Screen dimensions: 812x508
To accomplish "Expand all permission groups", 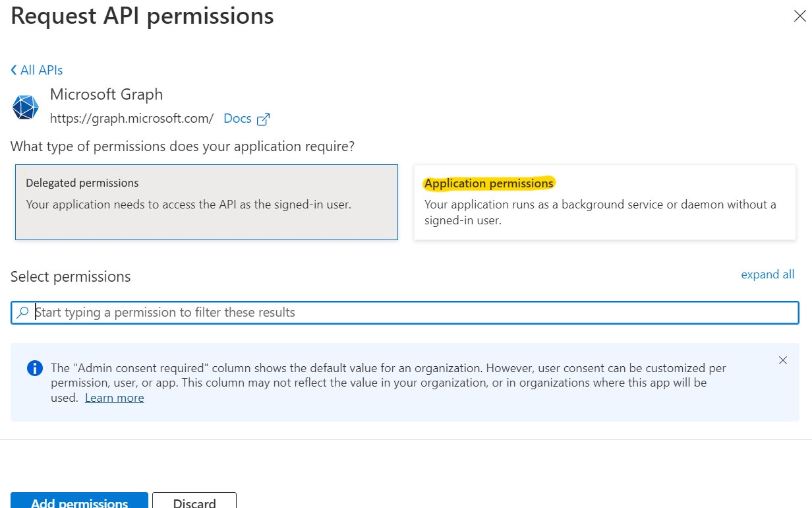I will pos(767,274).
